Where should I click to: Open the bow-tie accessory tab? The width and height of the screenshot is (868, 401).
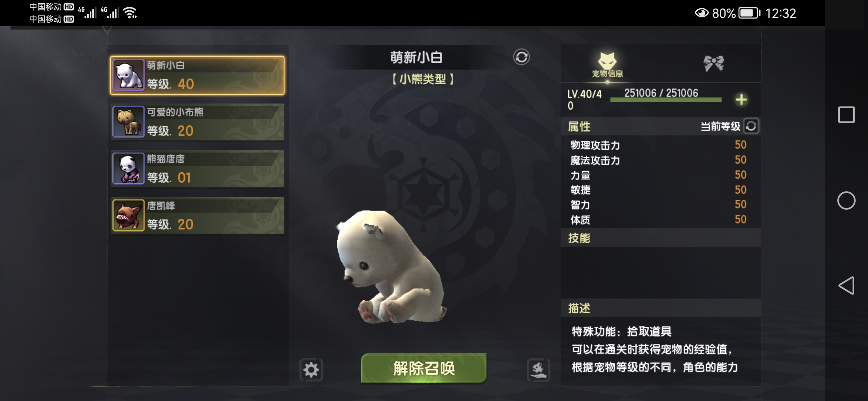(713, 63)
